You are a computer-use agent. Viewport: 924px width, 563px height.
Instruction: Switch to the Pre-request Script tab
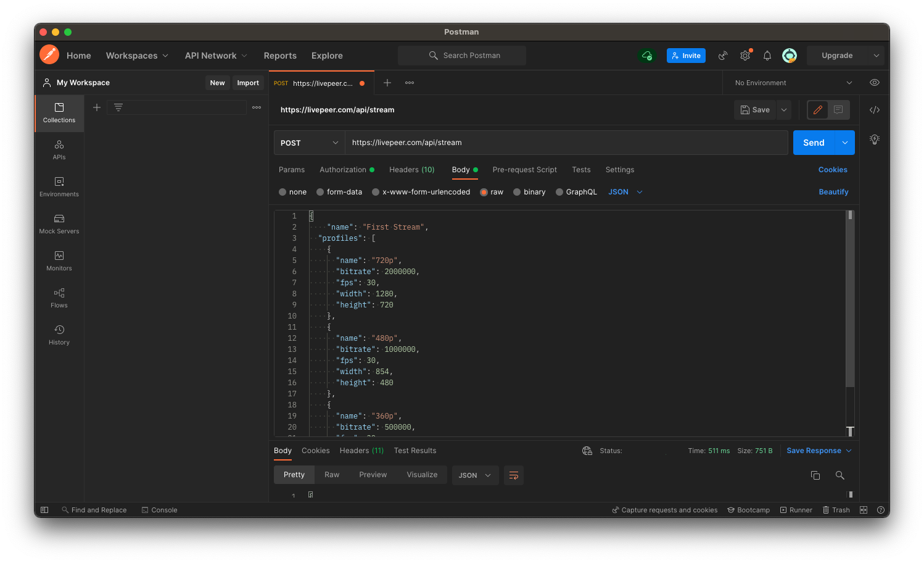pos(524,170)
